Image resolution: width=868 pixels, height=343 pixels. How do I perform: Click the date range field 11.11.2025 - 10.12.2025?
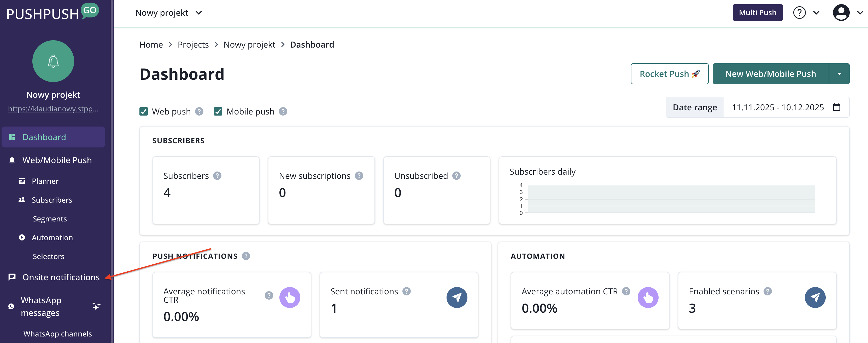click(777, 108)
